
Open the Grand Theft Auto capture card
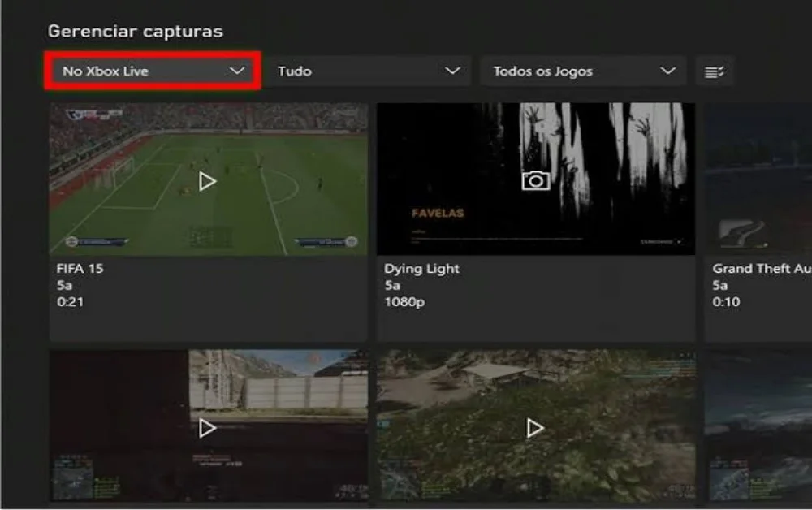click(758, 222)
